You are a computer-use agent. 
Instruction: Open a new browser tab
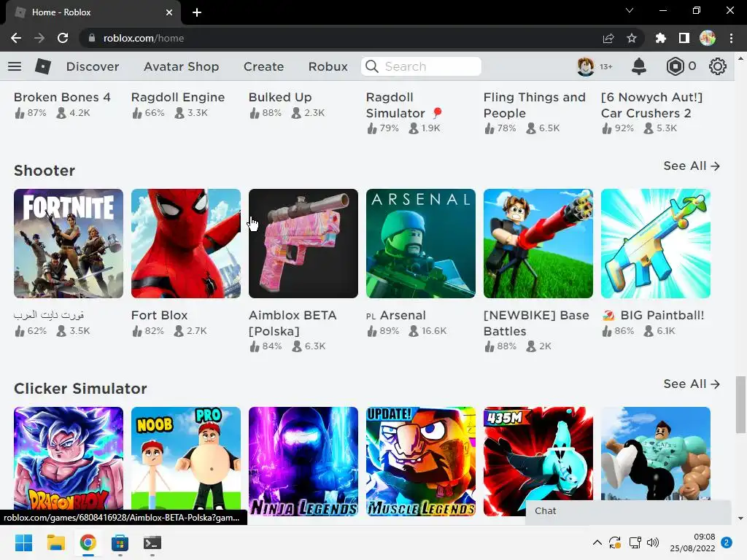click(x=197, y=12)
